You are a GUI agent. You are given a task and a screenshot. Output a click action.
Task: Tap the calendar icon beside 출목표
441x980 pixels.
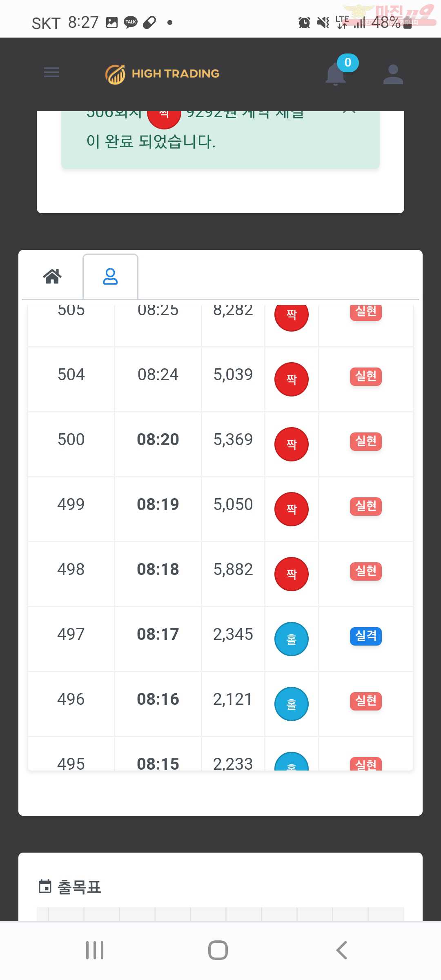click(45, 886)
